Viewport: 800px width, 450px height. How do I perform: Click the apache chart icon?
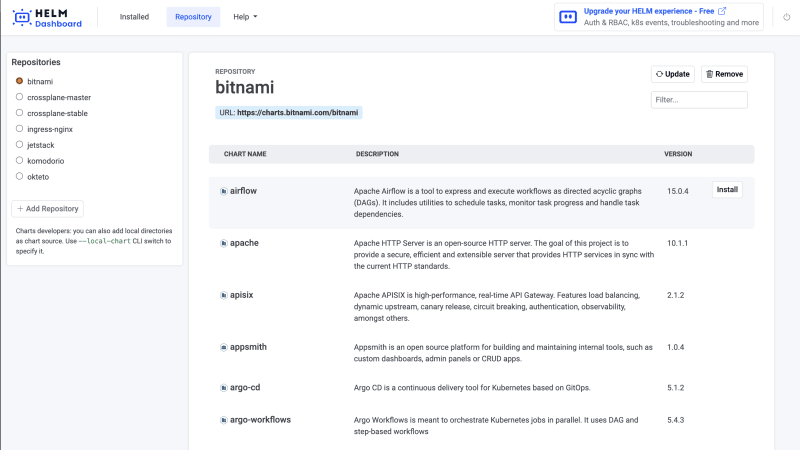click(223, 243)
